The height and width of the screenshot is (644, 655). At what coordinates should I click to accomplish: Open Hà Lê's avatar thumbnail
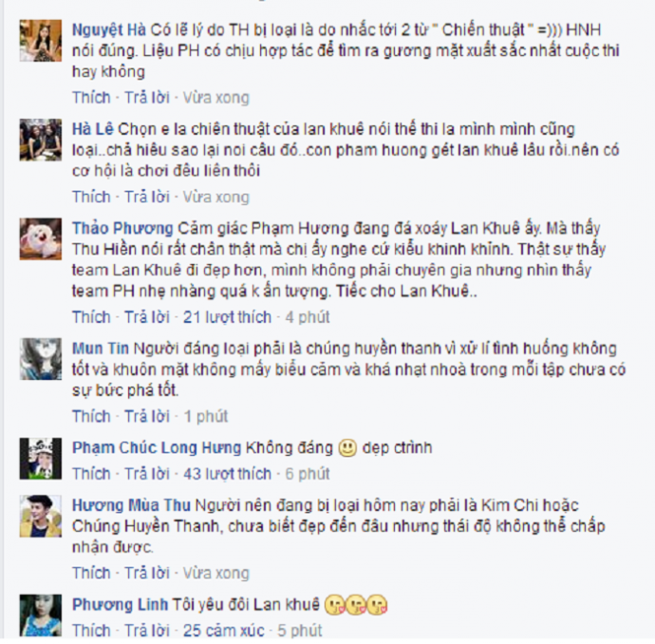[x=41, y=140]
